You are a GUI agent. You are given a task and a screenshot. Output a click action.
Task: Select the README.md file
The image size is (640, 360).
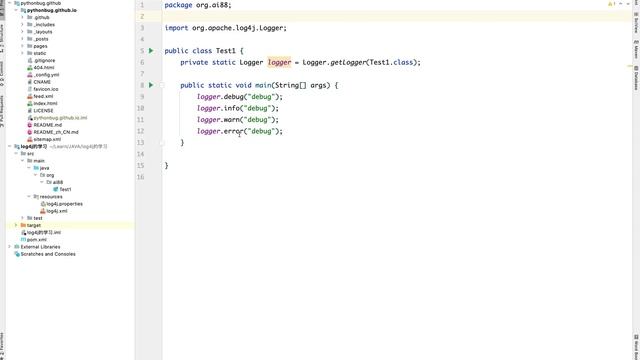point(47,125)
